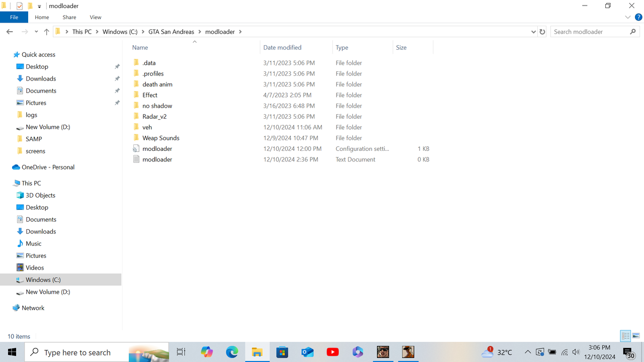Select the death anim folder

click(x=157, y=84)
